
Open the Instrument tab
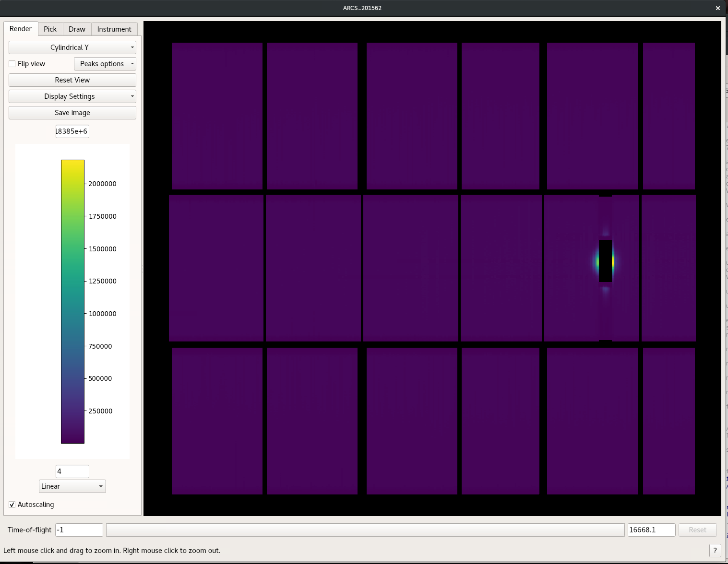(114, 29)
